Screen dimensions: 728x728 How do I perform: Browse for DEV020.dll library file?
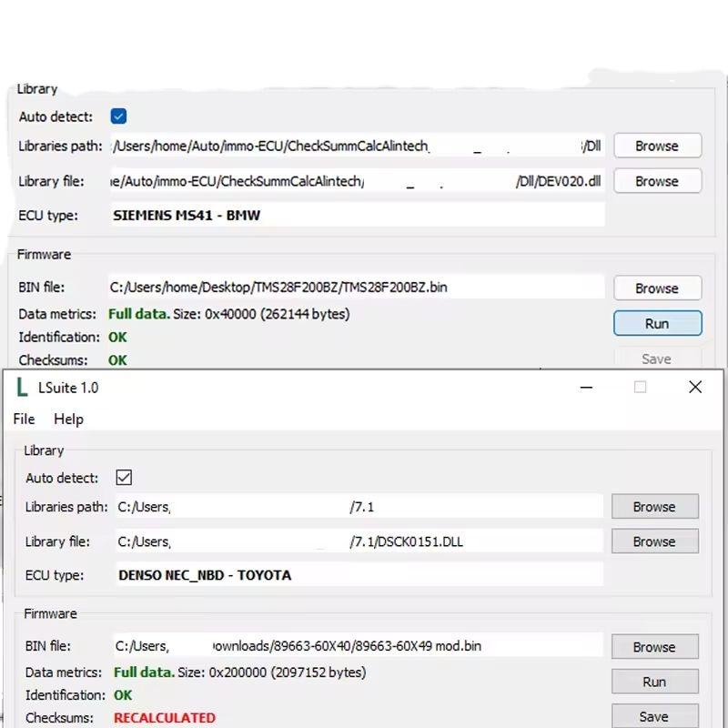657,181
